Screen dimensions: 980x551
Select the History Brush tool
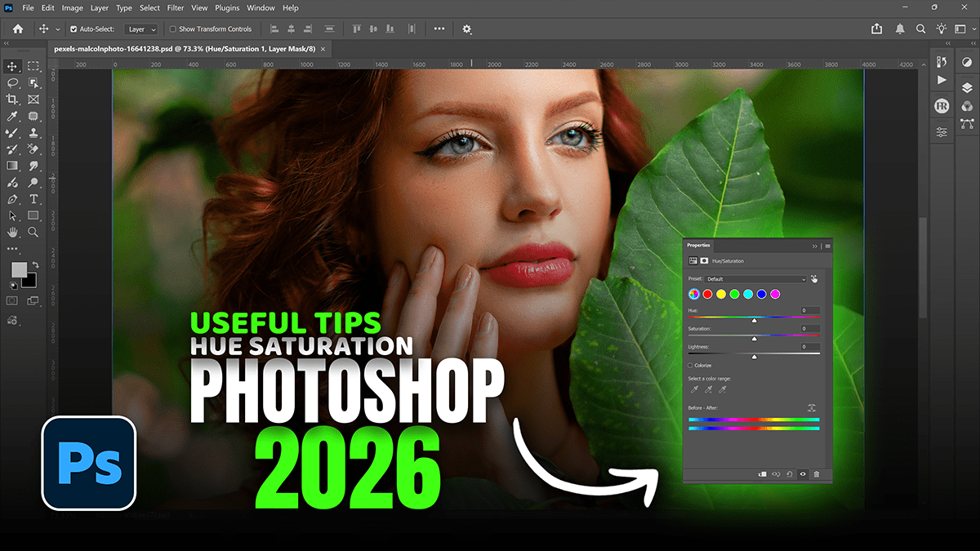12,149
